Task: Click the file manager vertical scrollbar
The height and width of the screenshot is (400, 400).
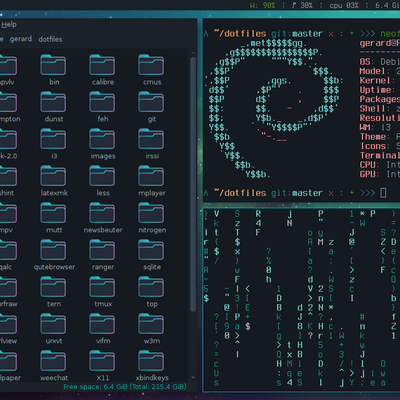Action: [x=193, y=184]
